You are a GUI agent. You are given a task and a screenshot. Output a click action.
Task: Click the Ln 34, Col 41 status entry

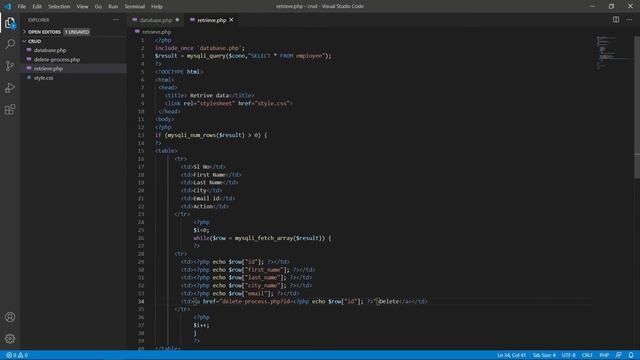click(x=511, y=355)
